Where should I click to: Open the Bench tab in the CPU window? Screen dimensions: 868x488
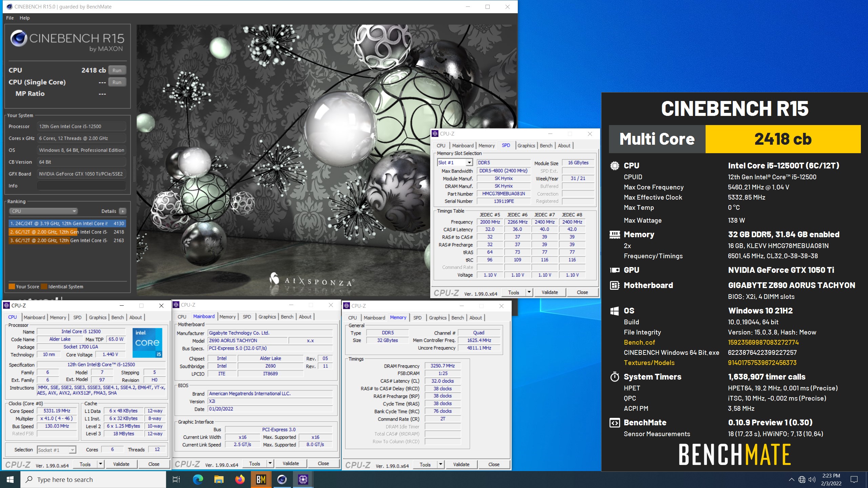118,318
